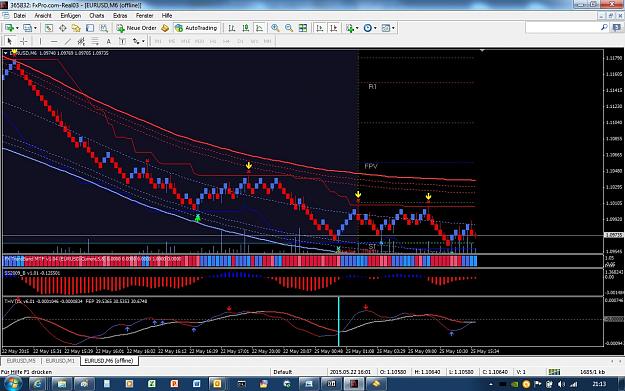This screenshot has width=625, height=391.
Task: Open the Market Watch panel icon
Action: [49, 28]
